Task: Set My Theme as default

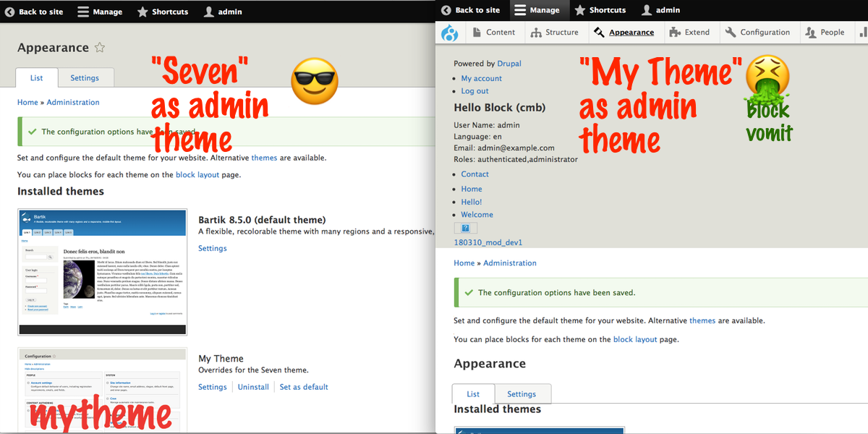Action: pyautogui.click(x=304, y=387)
